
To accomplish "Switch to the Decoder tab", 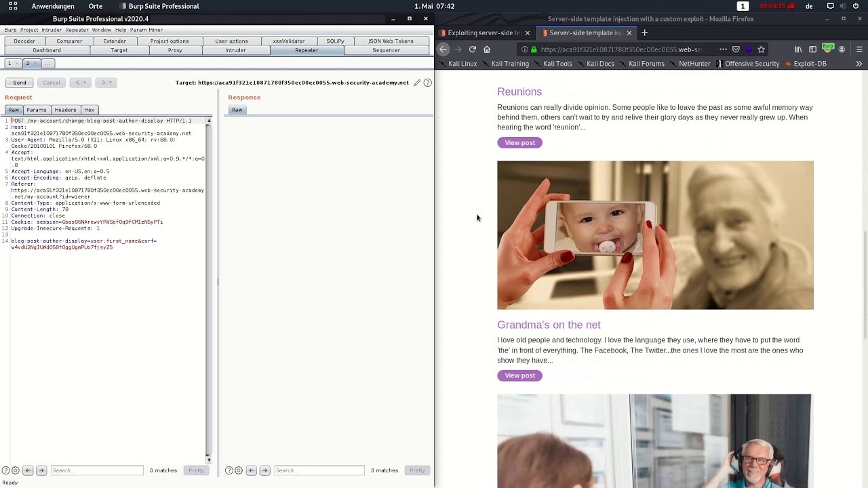I will tap(24, 41).
